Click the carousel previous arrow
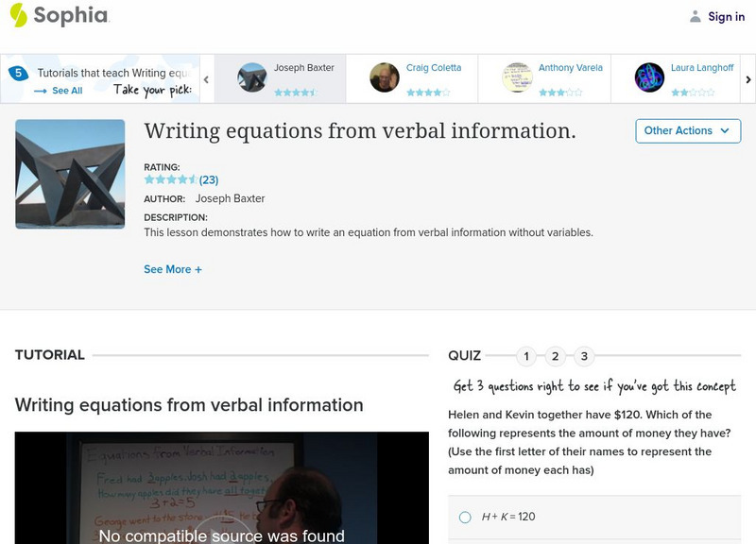Viewport: 756px width, 544px height. 206,79
